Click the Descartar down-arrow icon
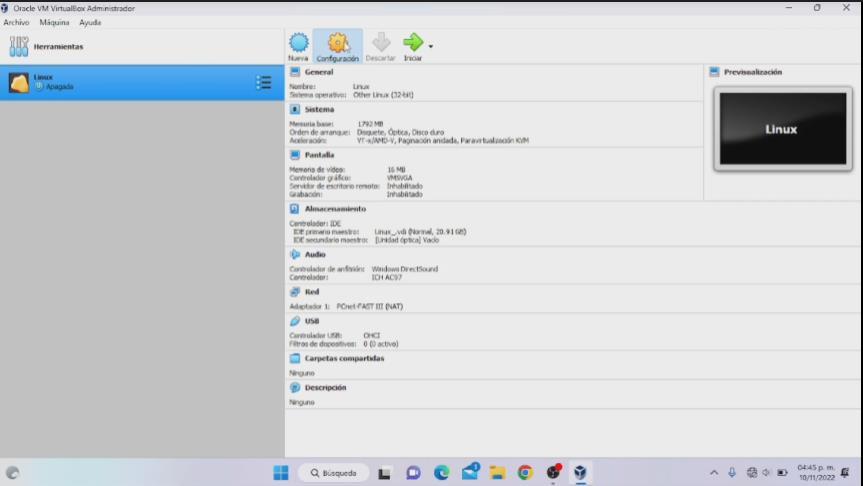The width and height of the screenshot is (863, 486). click(381, 42)
